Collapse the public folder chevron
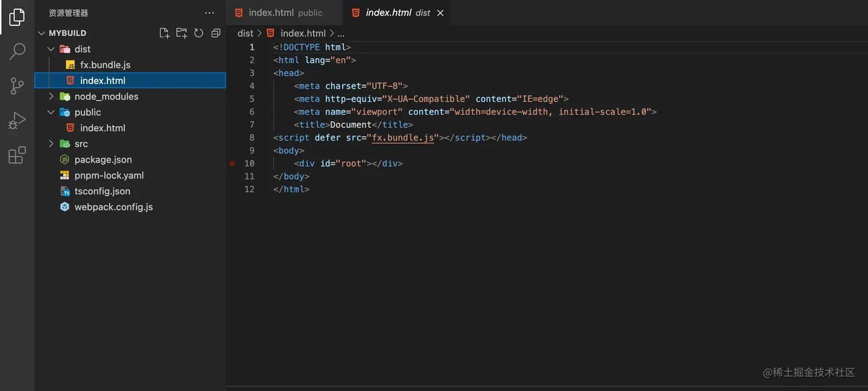 tap(51, 113)
